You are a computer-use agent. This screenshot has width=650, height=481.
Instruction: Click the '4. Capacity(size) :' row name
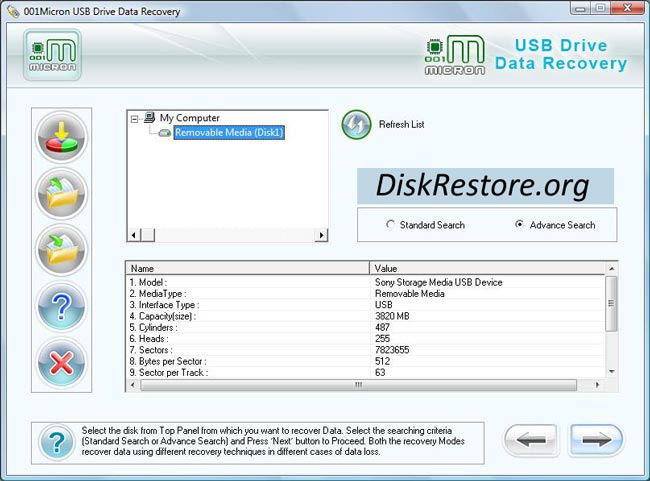coord(162,316)
